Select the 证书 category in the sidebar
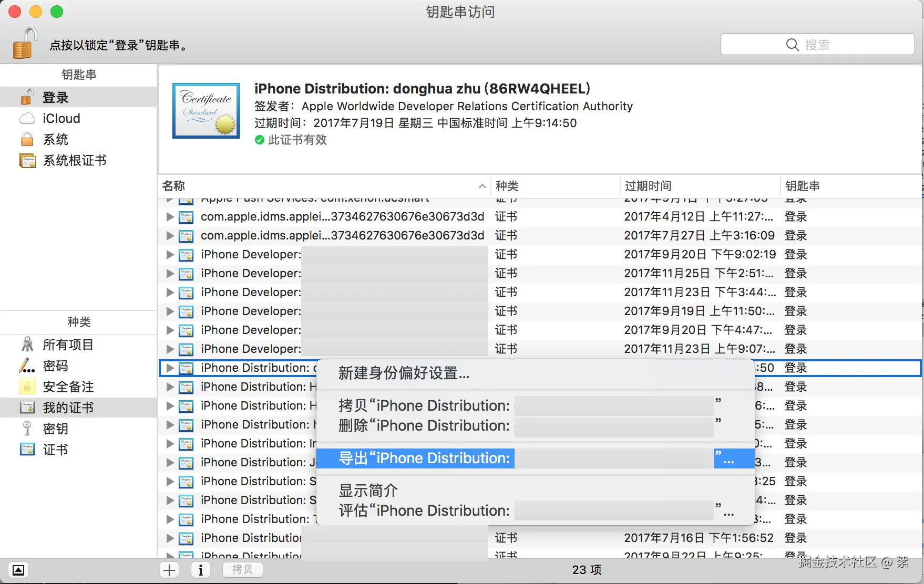The width and height of the screenshot is (924, 584). [x=78, y=450]
